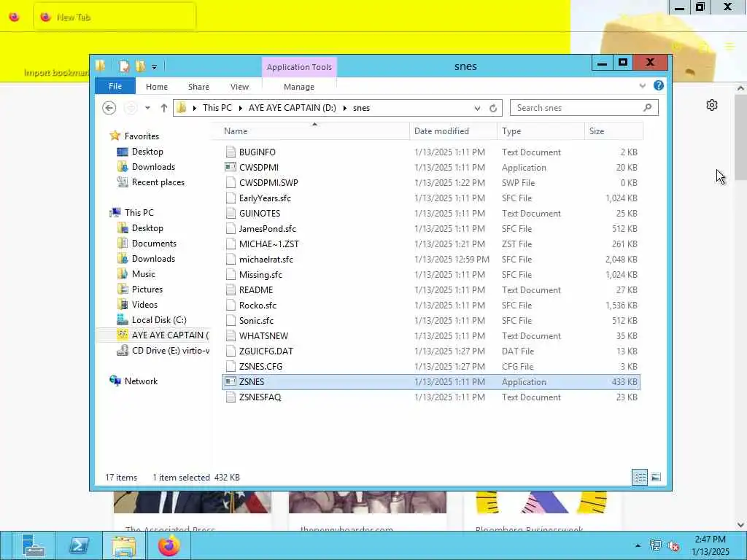The image size is (747, 560).
Task: Sort by the Size column header
Action: tap(614, 131)
